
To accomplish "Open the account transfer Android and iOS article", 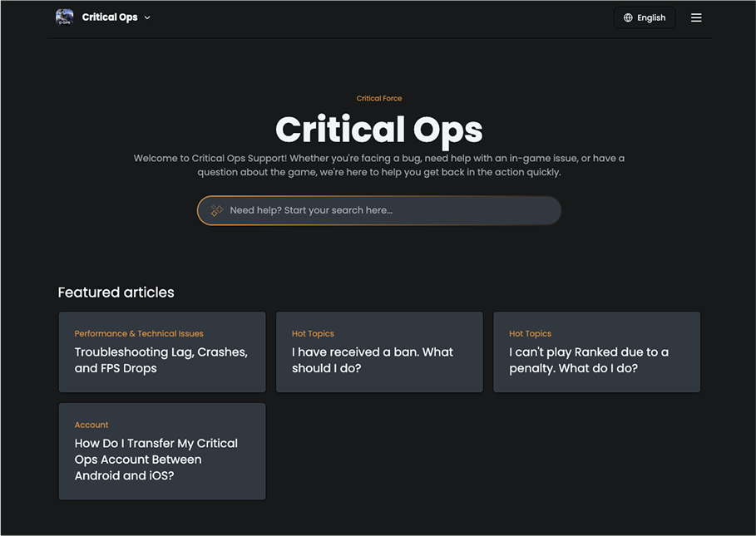I will click(156, 459).
